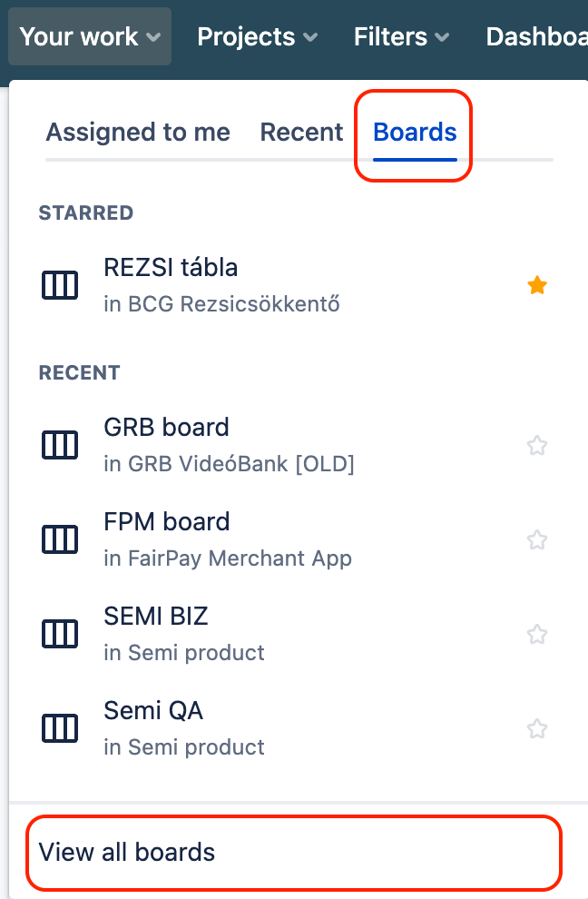This screenshot has width=588, height=899.
Task: Click the FPM board icon
Action: tap(60, 539)
